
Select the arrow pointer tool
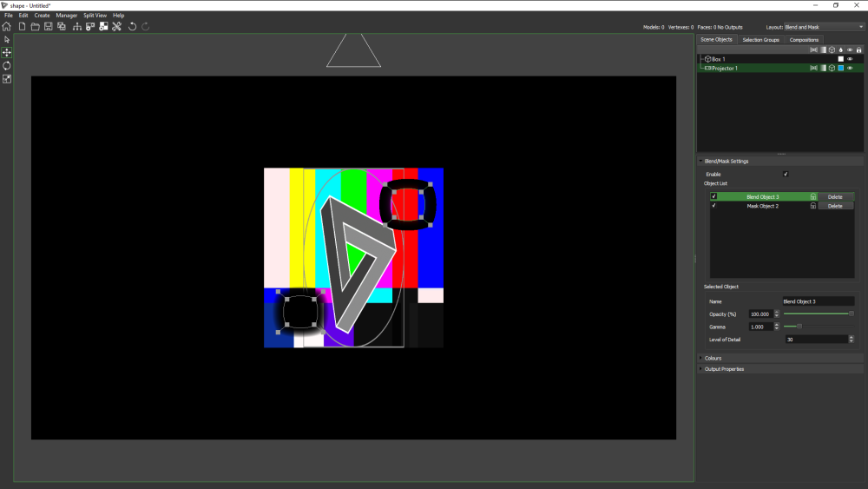pos(7,40)
